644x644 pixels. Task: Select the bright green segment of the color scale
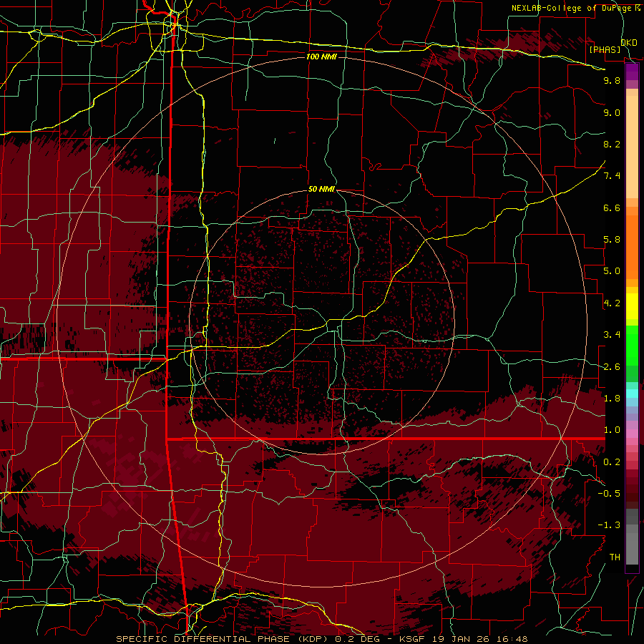632,346
